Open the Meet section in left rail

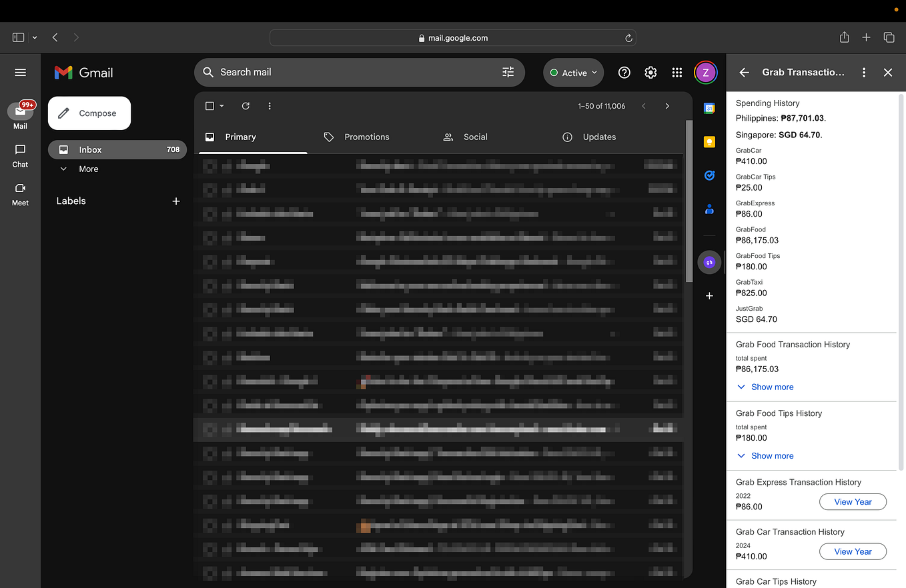[20, 194]
